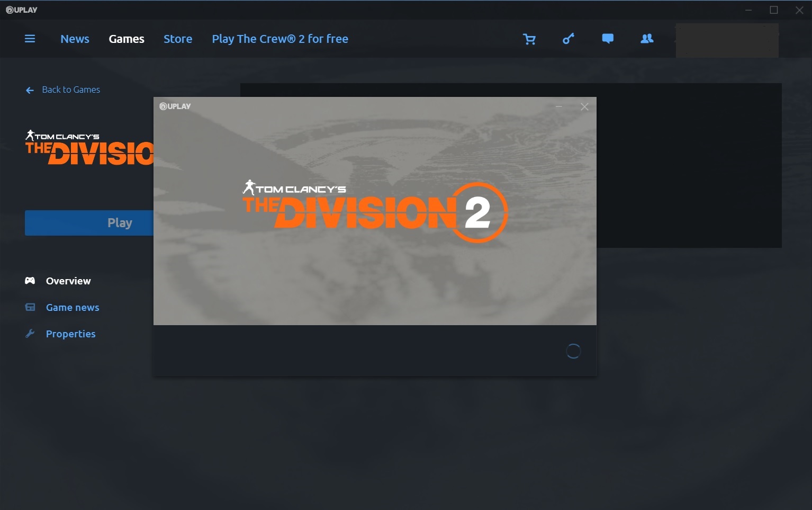Select the Overview gamepad icon

point(30,281)
